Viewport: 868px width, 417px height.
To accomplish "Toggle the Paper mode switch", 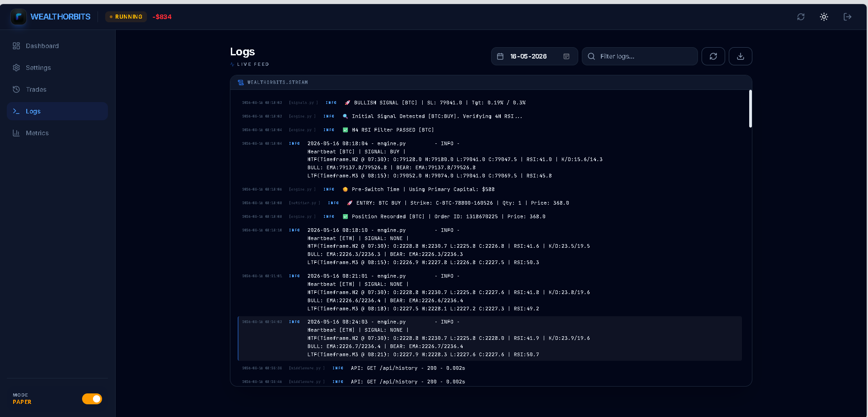I will 92,398.
